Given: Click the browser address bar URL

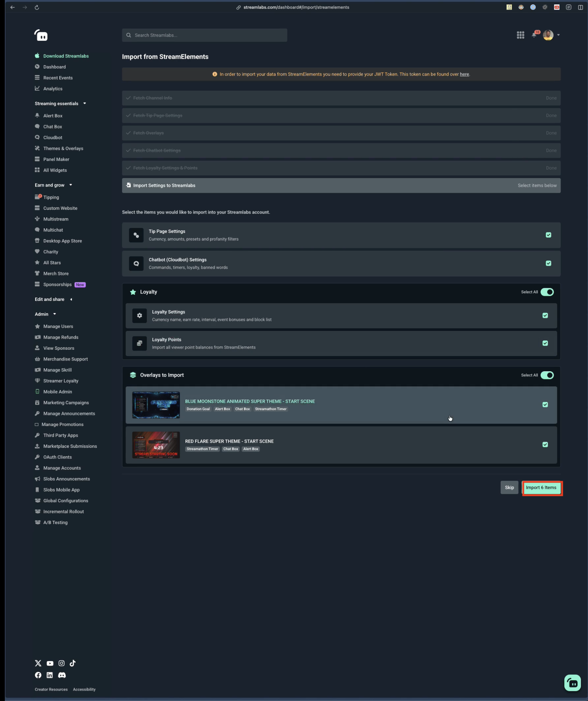Looking at the screenshot, I should pos(296,7).
